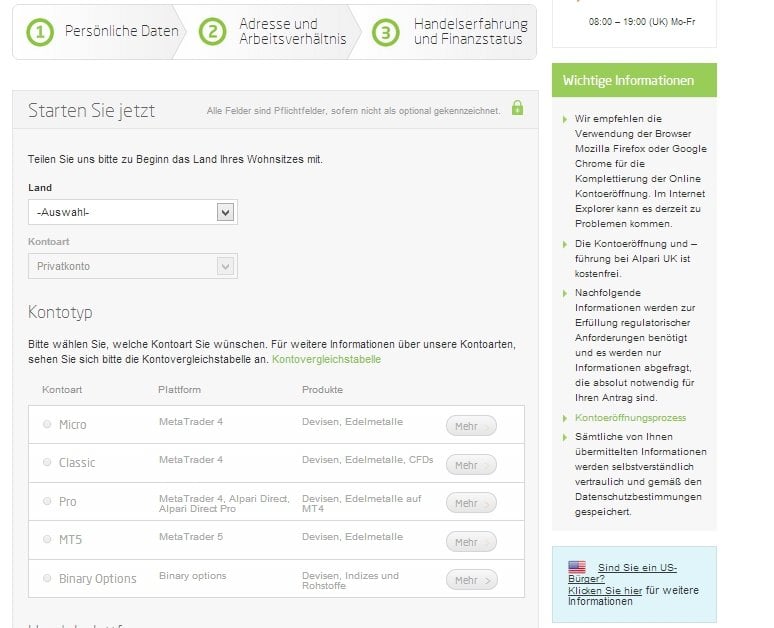774x628 pixels.
Task: Click the Wichtige Informationen header
Action: coord(634,80)
